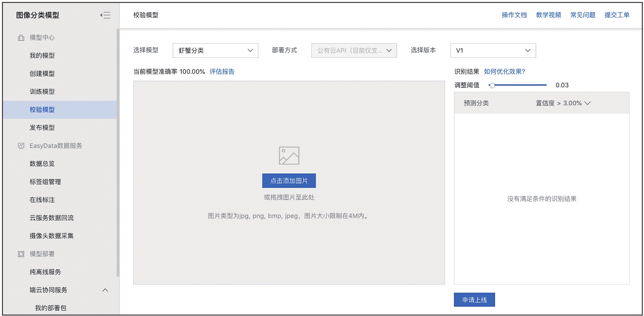Click the image drop zone hint 或拖拽图片至此处
The image size is (644, 316).
pos(289,197)
